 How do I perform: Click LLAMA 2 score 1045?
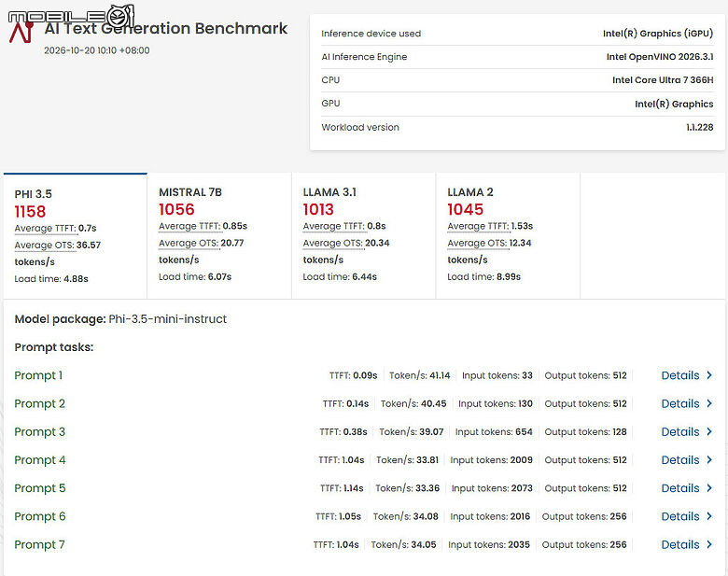click(465, 209)
